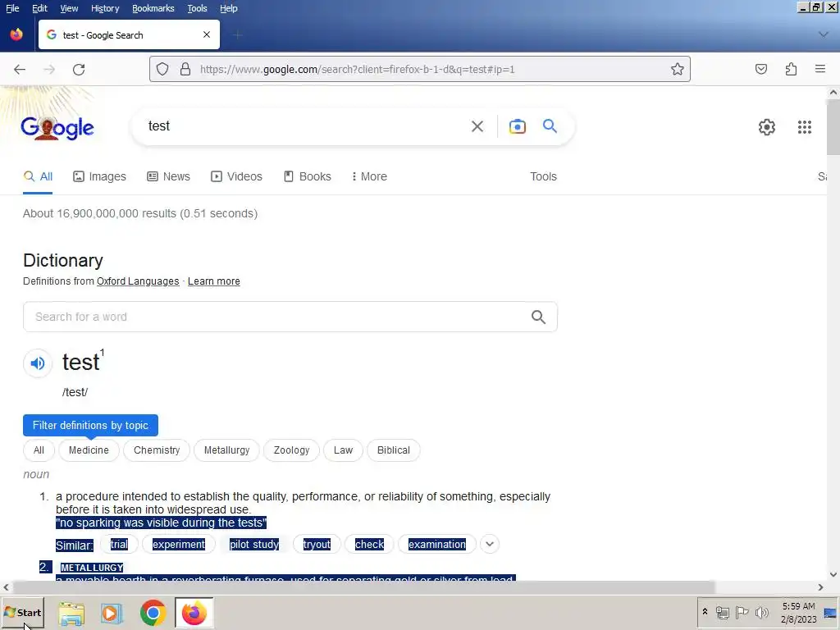Click the similar word trial
This screenshot has width=840, height=630.
pyautogui.click(x=119, y=545)
